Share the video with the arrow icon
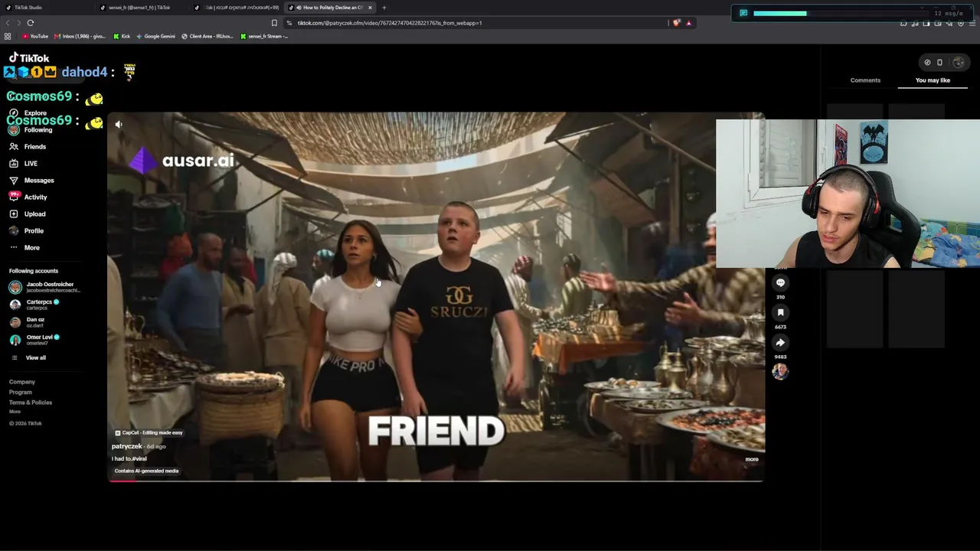Image resolution: width=980 pixels, height=551 pixels. [x=780, y=342]
